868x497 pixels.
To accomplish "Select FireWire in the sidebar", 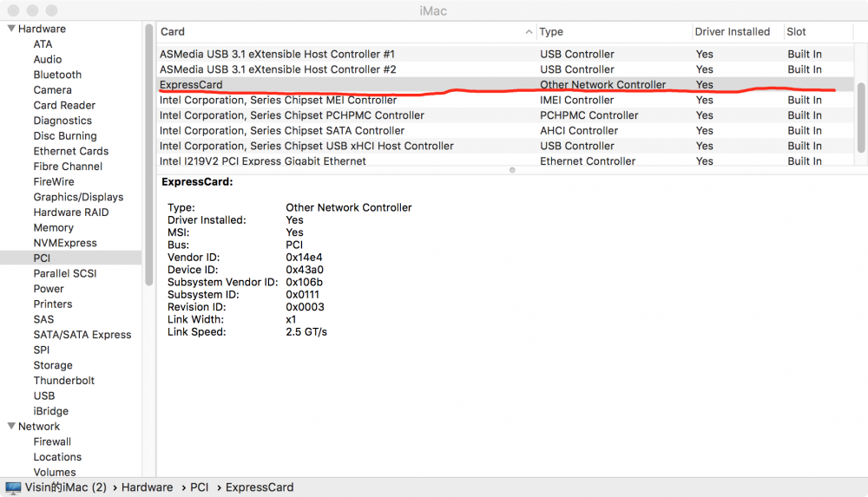I will point(54,181).
